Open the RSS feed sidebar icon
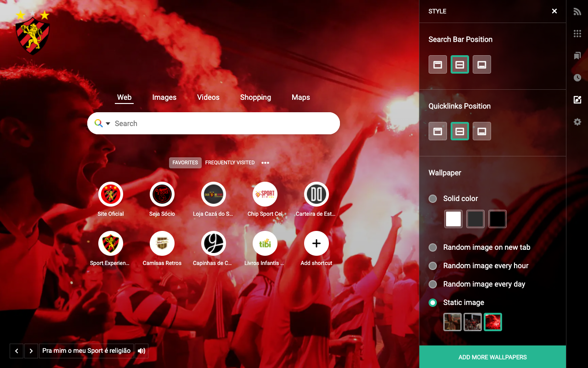 pyautogui.click(x=577, y=11)
